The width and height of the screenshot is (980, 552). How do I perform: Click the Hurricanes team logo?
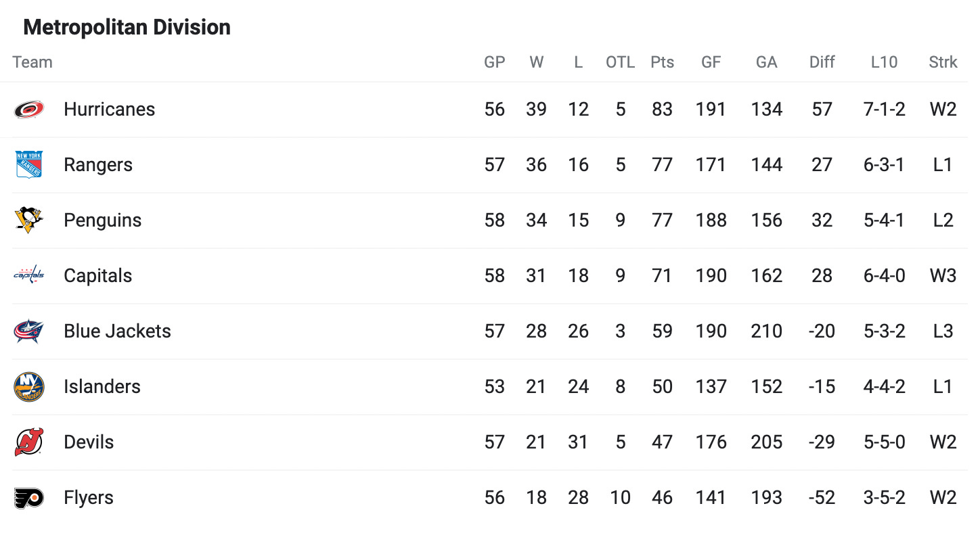[x=29, y=110]
